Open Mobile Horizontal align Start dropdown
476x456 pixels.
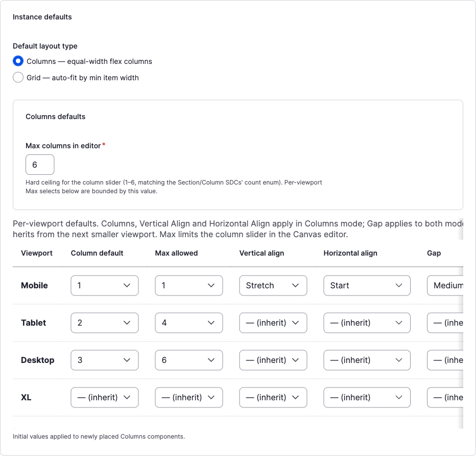click(367, 286)
